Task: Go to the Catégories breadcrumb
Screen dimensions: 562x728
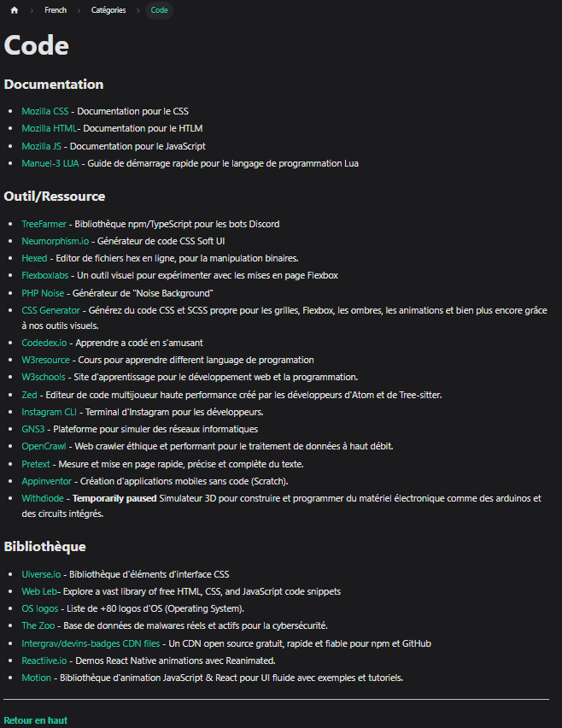Action: tap(108, 10)
